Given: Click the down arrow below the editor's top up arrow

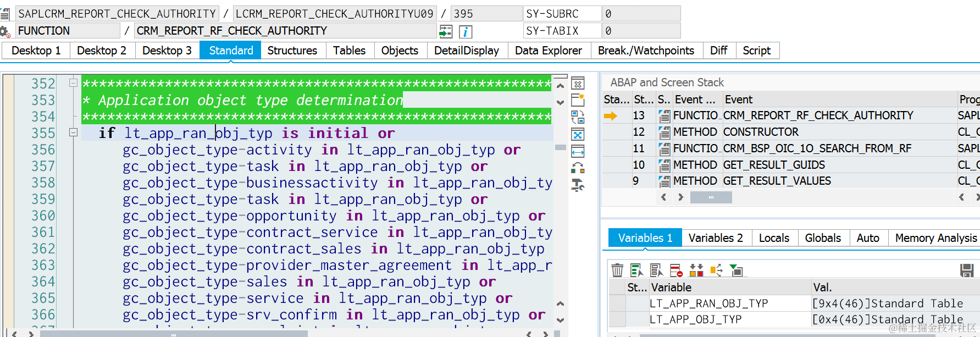Looking at the screenshot, I should pos(560,102).
